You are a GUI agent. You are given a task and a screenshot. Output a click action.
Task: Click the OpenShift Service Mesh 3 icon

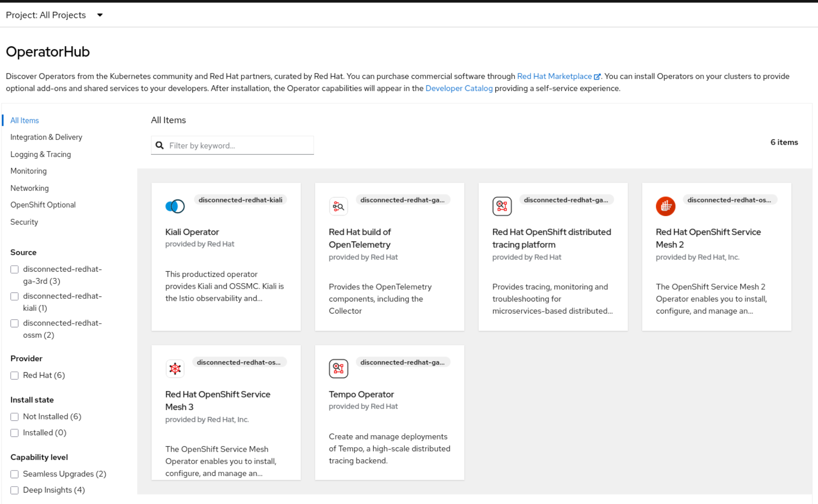pyautogui.click(x=175, y=369)
